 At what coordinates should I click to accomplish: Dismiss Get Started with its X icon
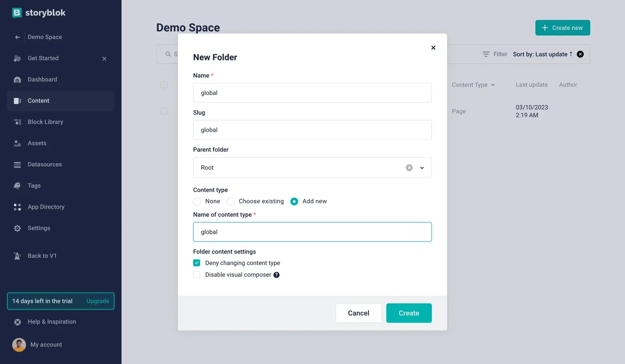pyautogui.click(x=104, y=59)
